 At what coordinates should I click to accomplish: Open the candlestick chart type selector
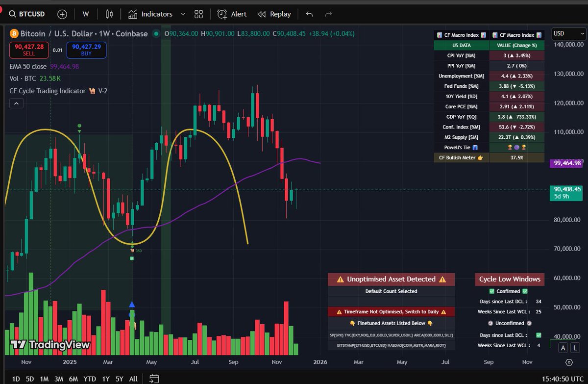coord(109,14)
